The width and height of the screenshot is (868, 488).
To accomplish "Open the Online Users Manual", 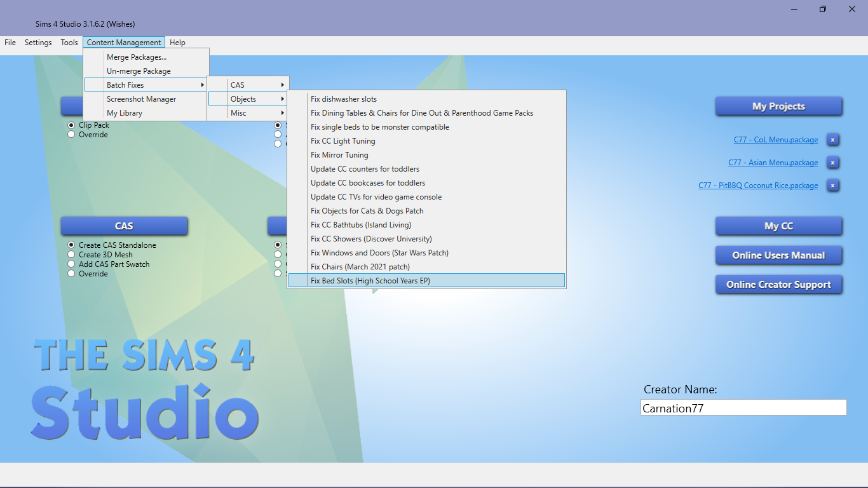I will click(x=778, y=255).
